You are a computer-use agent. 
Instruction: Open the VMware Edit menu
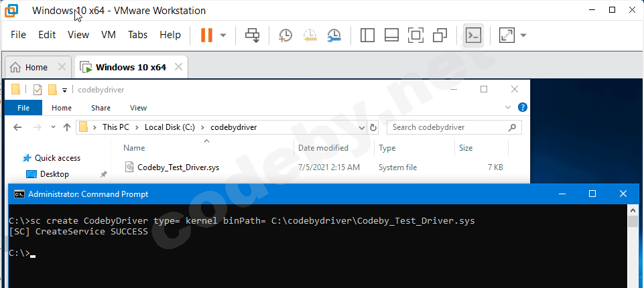click(x=47, y=35)
